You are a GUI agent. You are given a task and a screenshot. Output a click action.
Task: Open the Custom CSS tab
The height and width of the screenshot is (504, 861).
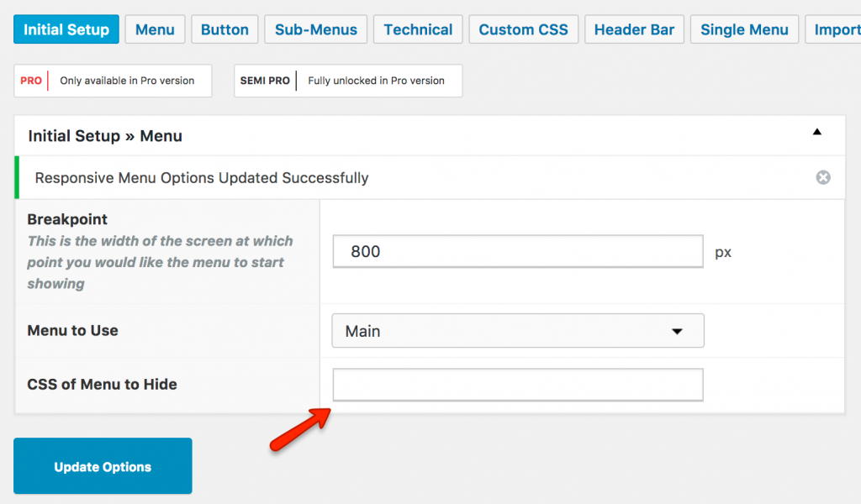[x=523, y=29]
